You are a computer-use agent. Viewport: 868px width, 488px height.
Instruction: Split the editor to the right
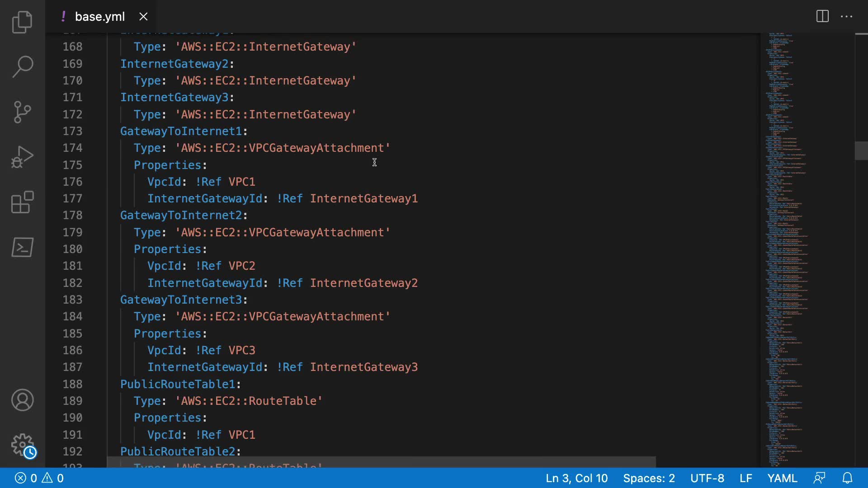click(x=822, y=16)
